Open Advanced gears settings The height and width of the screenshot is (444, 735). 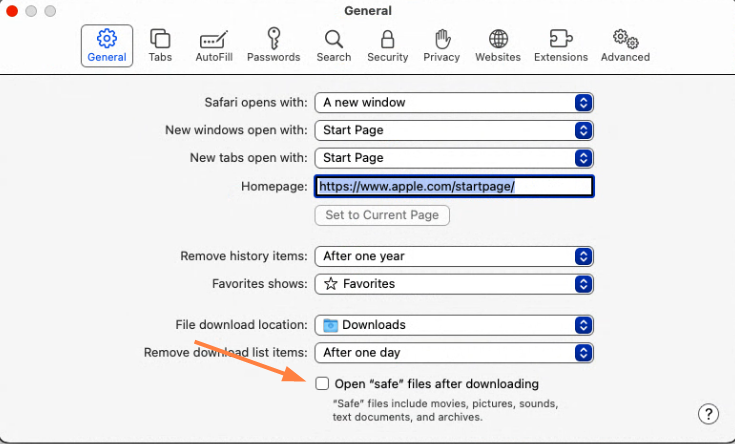click(625, 45)
